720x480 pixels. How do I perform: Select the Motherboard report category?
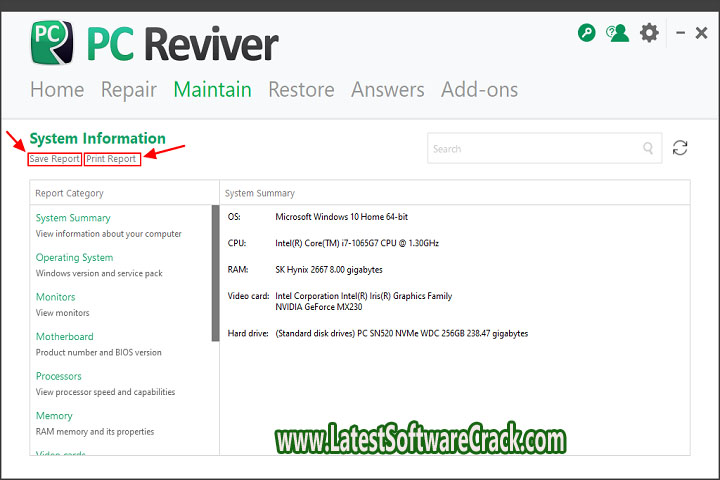[65, 337]
